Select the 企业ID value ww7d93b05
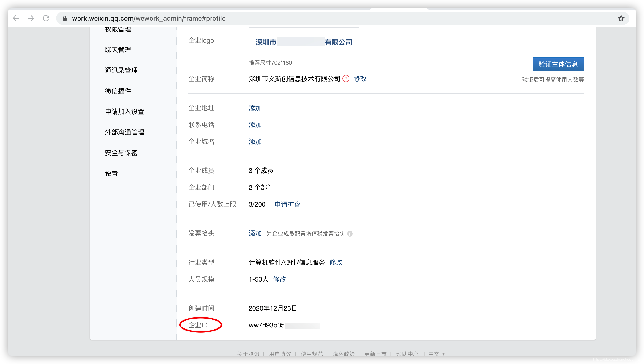Viewport: 644px width, 364px height. (x=284, y=325)
